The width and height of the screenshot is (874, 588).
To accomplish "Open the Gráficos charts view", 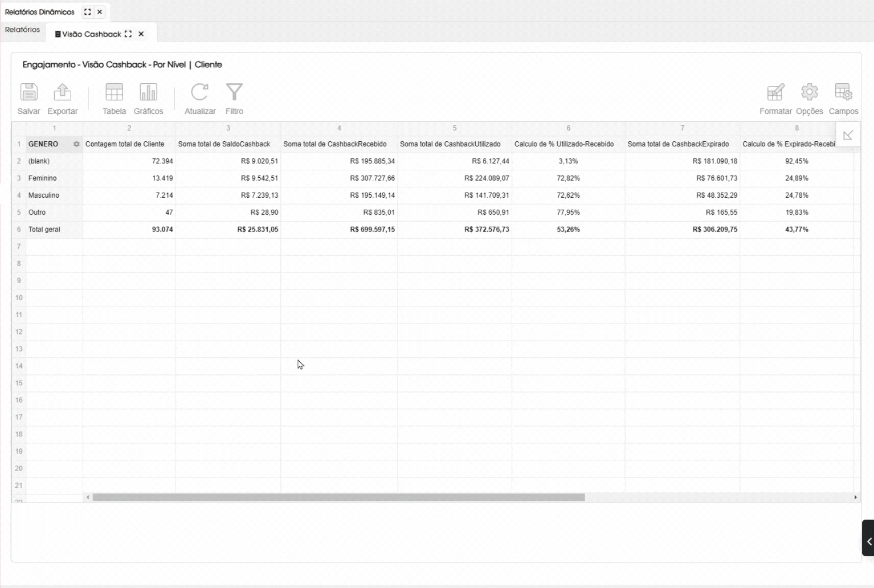I will [148, 93].
